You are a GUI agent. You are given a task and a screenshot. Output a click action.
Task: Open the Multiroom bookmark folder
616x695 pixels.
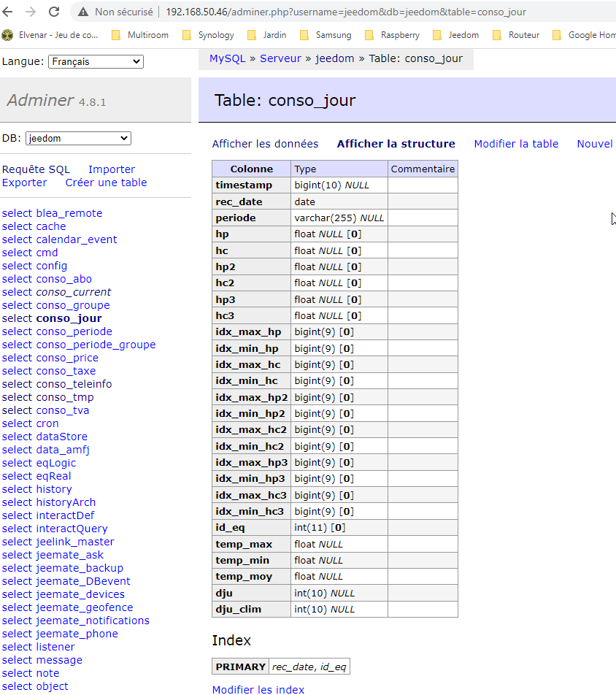[x=139, y=35]
